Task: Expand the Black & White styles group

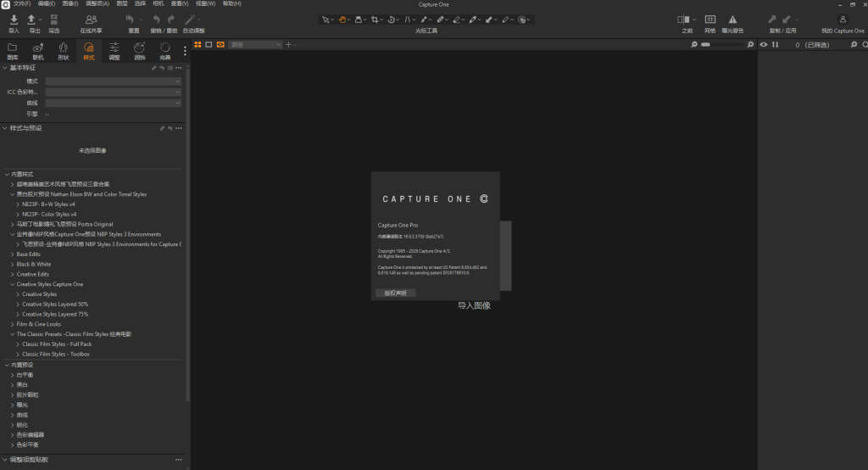Action: tap(12, 265)
